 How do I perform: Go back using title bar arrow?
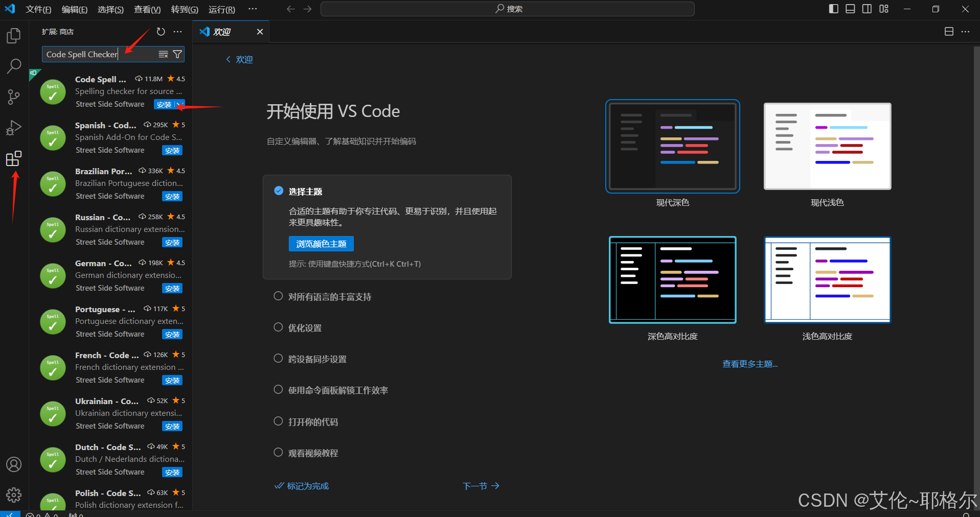coord(291,9)
